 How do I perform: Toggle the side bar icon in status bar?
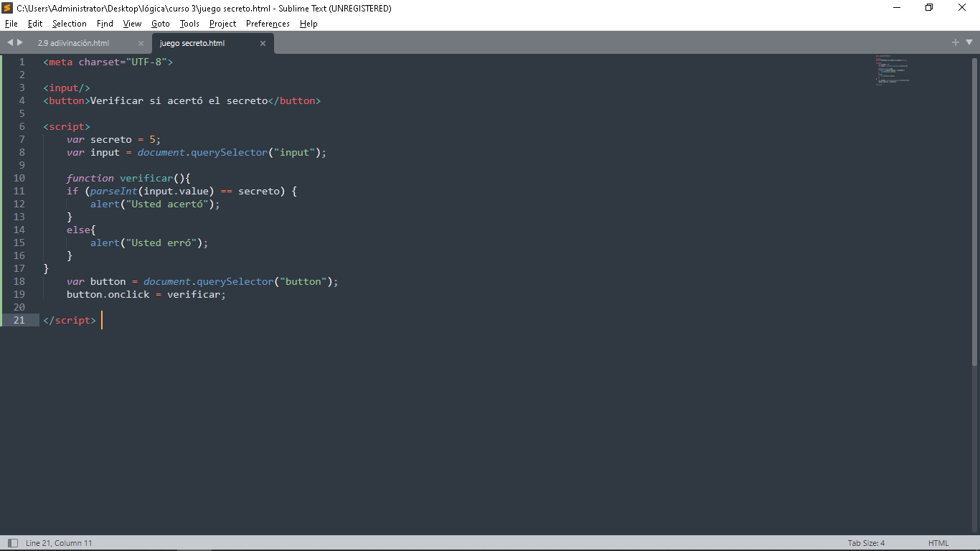(x=12, y=543)
